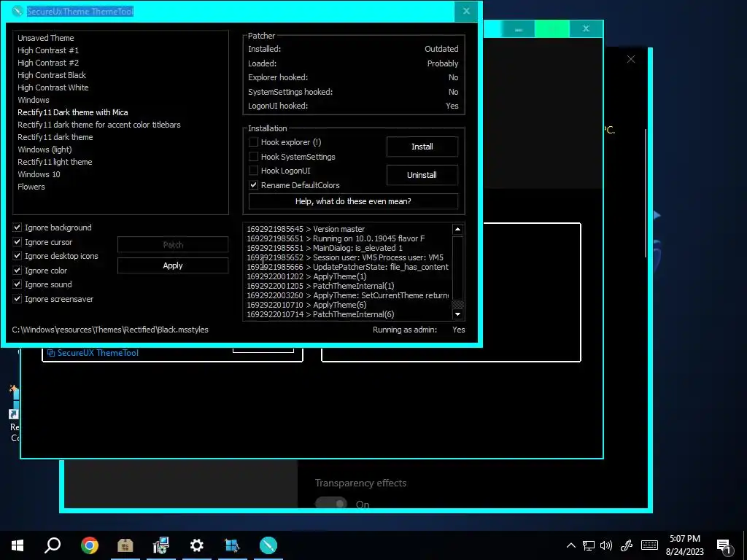Screen dimensions: 747x560
Task: Toggle Ignore desktop icons checkbox
Action: point(18,256)
